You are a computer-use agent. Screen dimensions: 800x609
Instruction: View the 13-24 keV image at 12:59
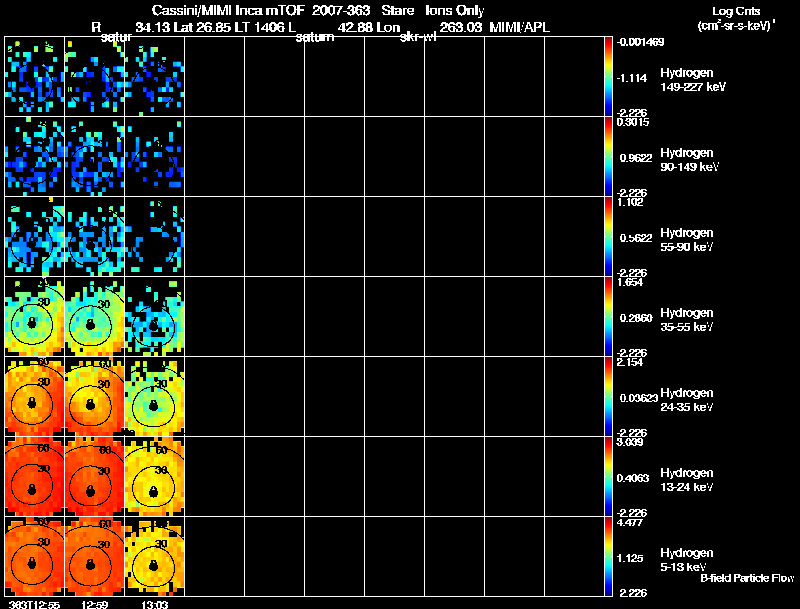(x=94, y=477)
